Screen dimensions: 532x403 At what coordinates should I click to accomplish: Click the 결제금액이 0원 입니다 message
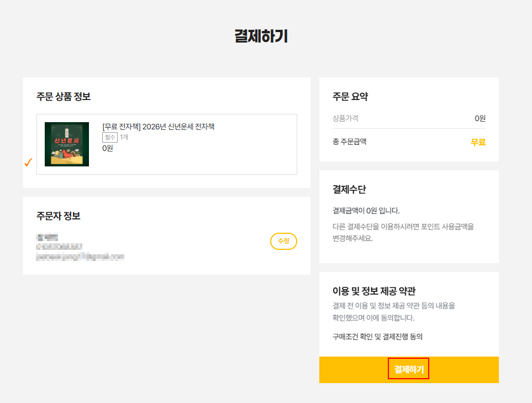click(366, 211)
